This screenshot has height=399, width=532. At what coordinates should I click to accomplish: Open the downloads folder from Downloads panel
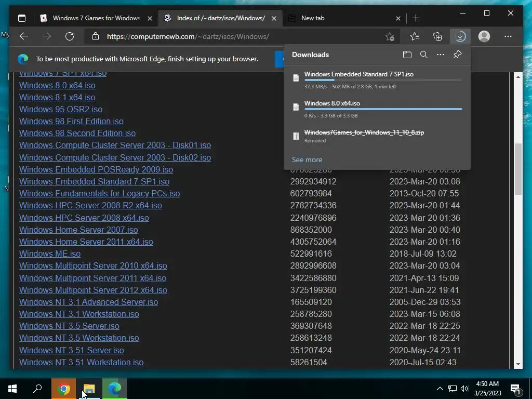407,55
